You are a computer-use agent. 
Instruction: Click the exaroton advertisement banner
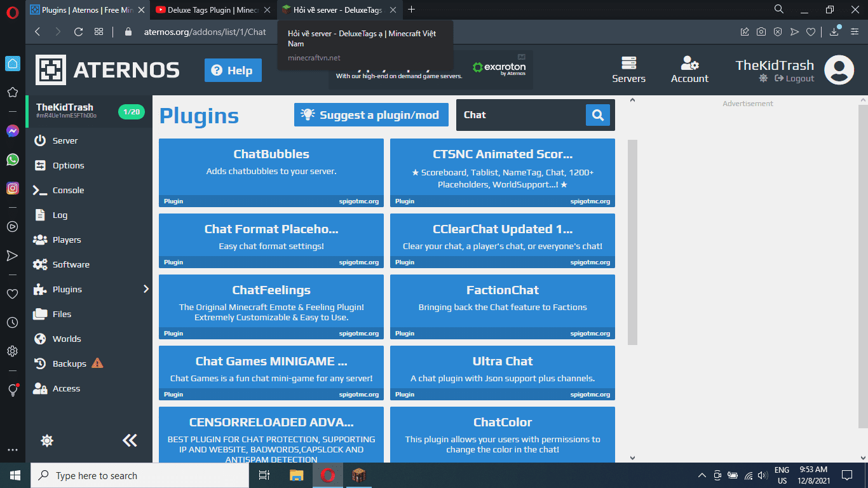point(431,70)
